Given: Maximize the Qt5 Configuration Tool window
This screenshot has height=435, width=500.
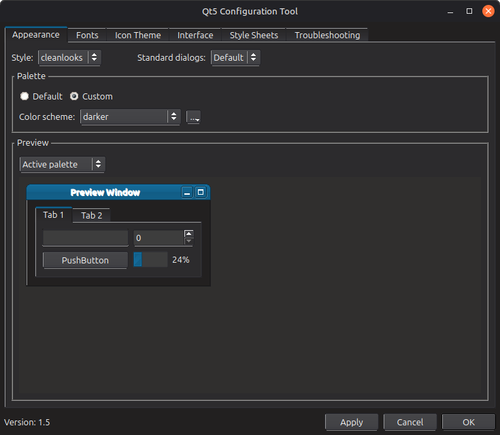Looking at the screenshot, I should (x=469, y=11).
